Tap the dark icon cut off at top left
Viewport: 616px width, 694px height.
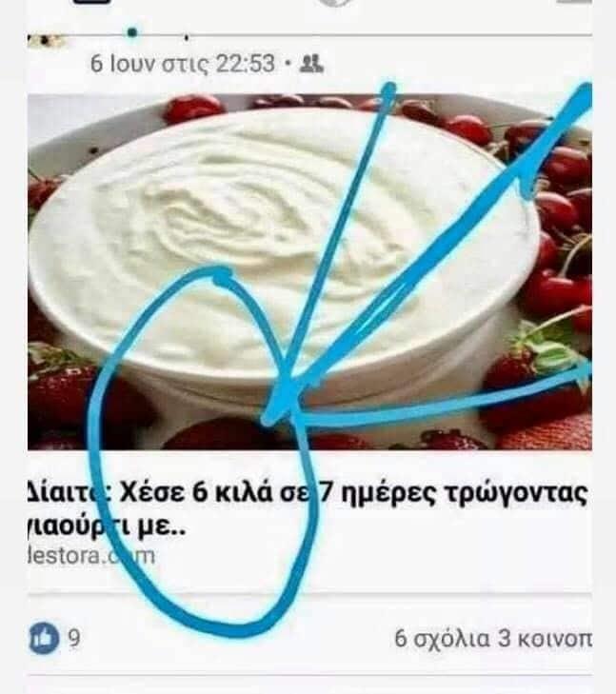point(91,2)
